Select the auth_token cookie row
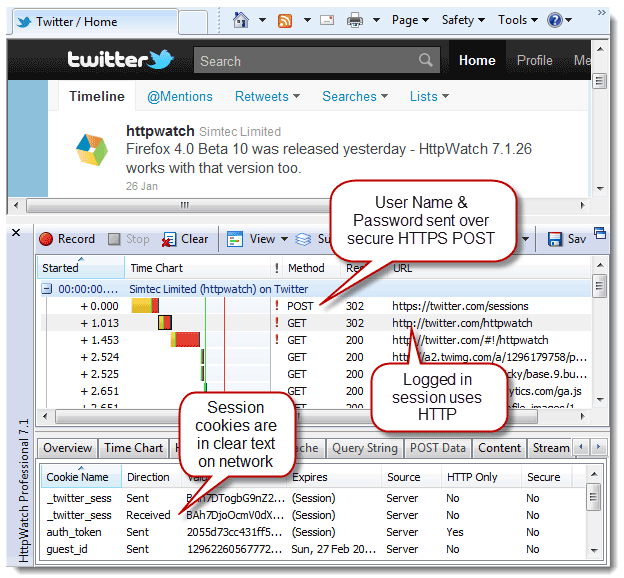 [x=312, y=532]
